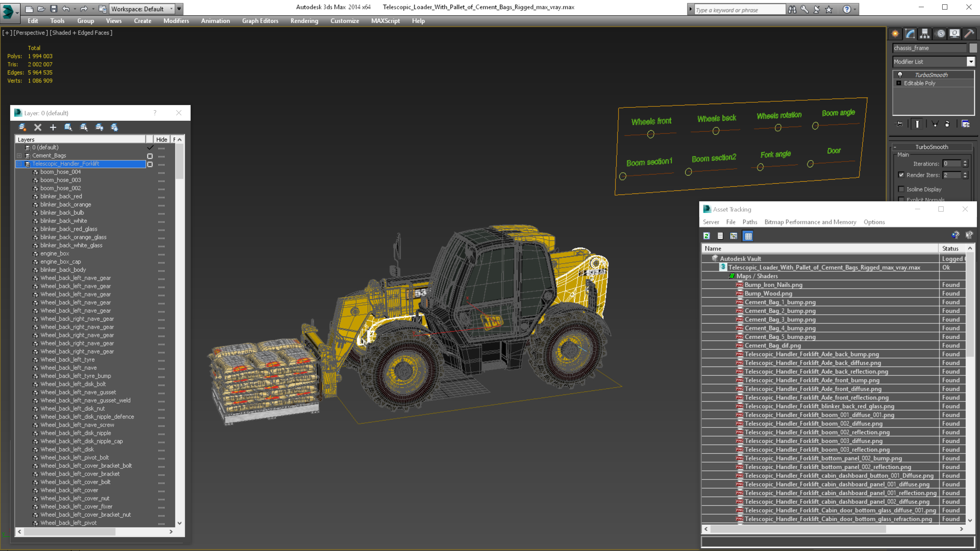Image resolution: width=980 pixels, height=551 pixels.
Task: Collapse the Telescopic_Handler_Forklift layer tree
Action: [x=19, y=164]
